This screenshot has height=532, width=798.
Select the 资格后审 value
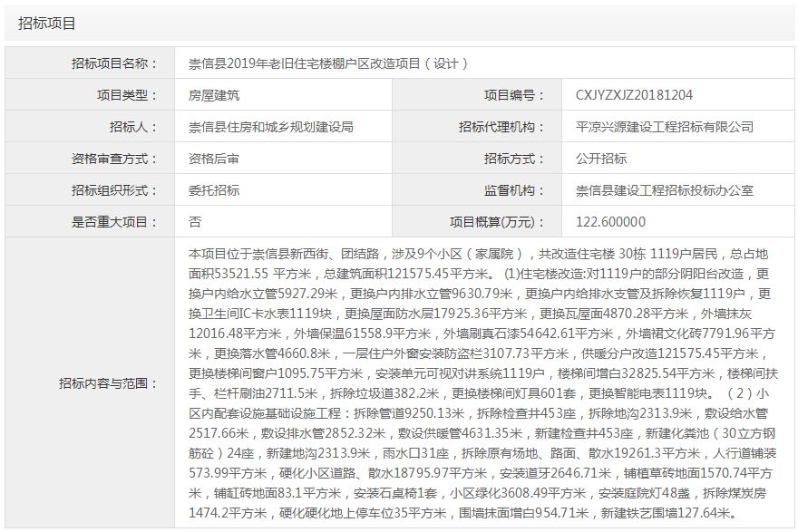[214, 159]
